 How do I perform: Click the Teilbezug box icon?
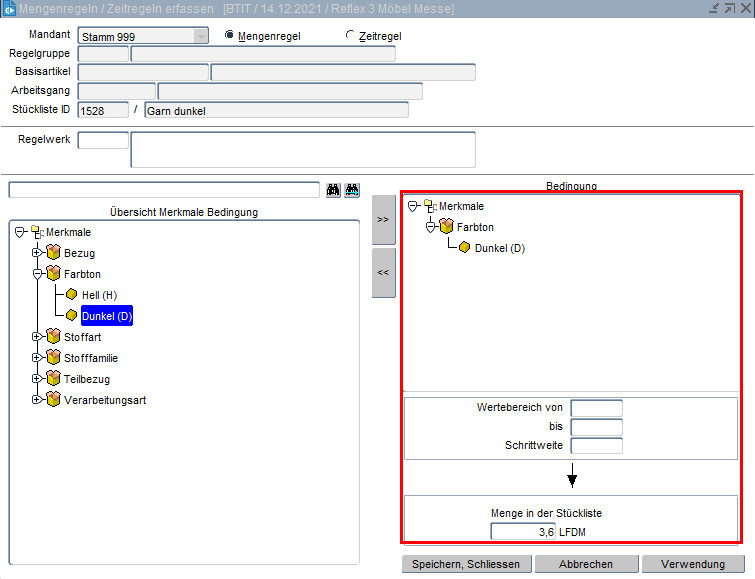point(54,379)
